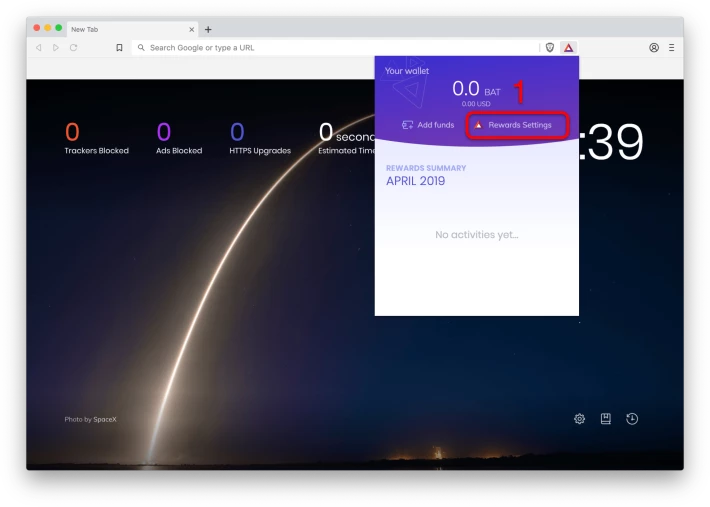Open the user profile icon
This screenshot has width=710, height=507.
tap(654, 48)
